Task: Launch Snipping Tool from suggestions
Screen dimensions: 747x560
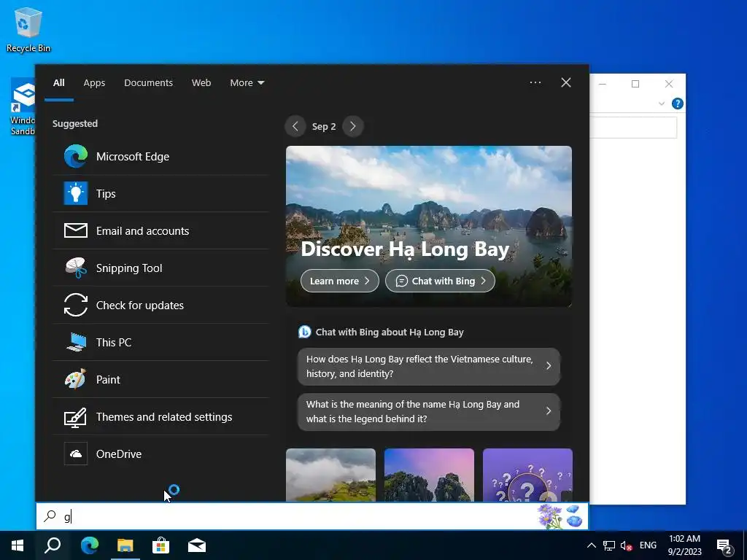Action: click(161, 268)
